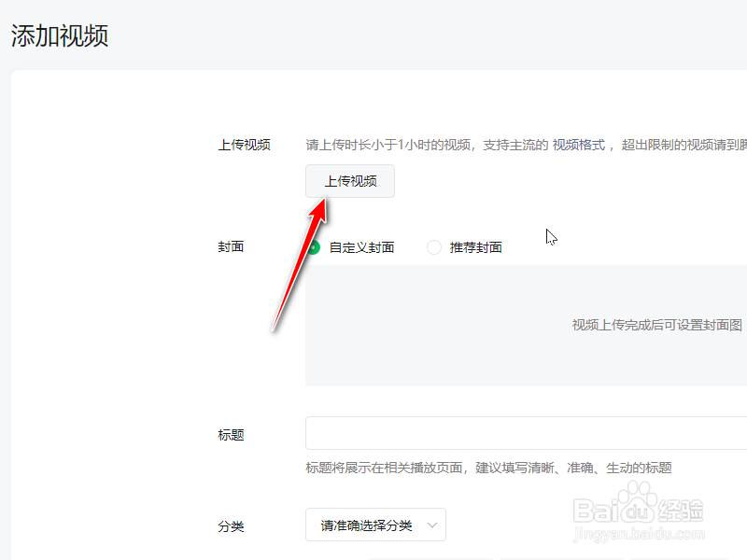Click the empty radio circle beside 推荐封面

tap(433, 247)
